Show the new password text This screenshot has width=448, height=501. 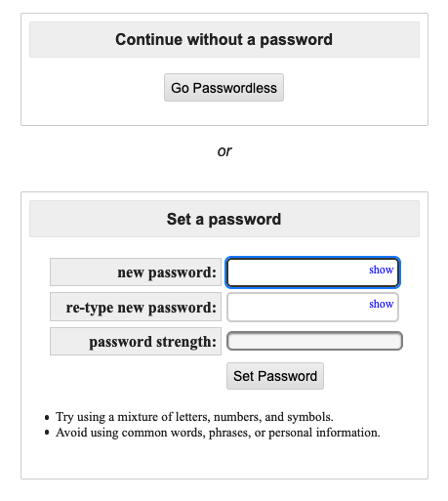tap(381, 270)
